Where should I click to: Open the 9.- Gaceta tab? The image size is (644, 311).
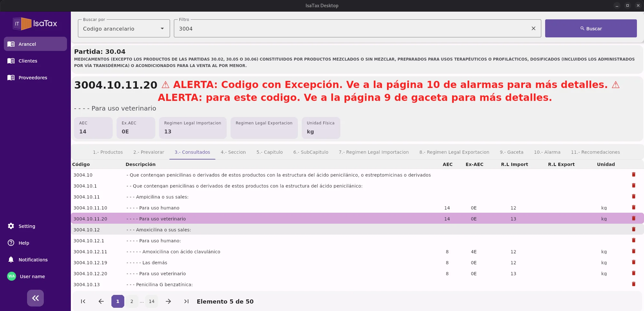click(511, 152)
